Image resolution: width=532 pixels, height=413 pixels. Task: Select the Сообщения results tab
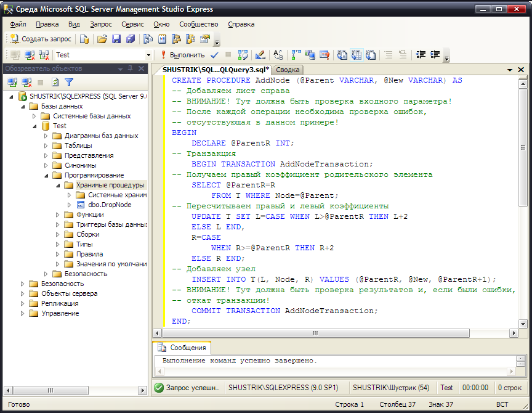point(182,348)
